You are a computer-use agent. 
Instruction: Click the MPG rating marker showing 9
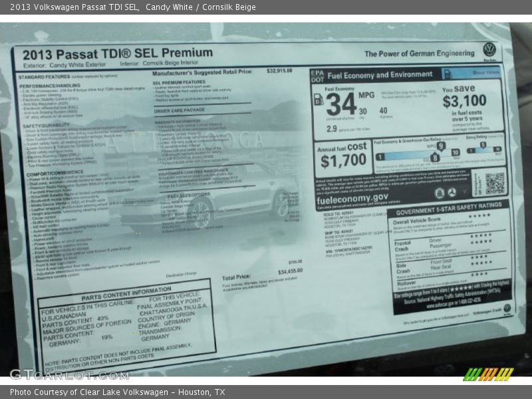tap(440, 146)
